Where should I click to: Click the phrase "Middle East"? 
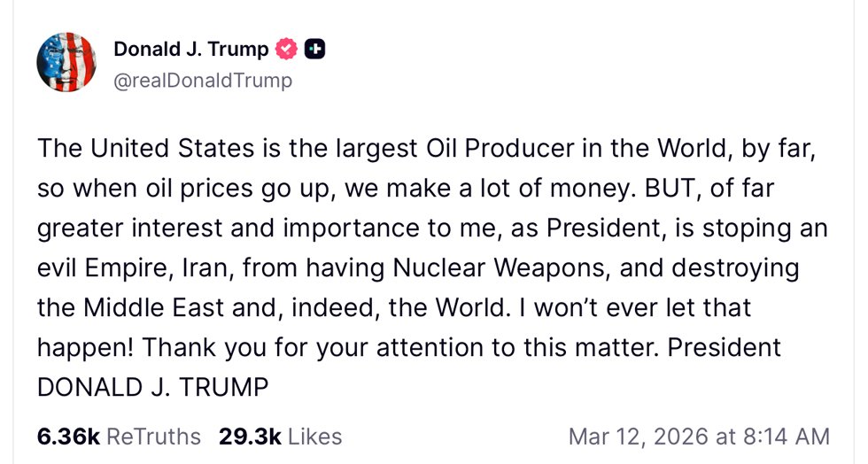coord(153,307)
